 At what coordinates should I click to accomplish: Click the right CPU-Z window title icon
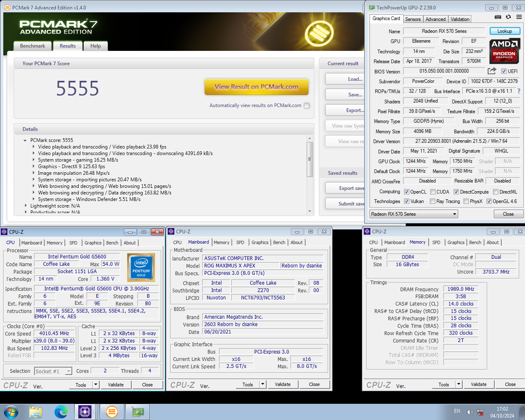(x=367, y=232)
